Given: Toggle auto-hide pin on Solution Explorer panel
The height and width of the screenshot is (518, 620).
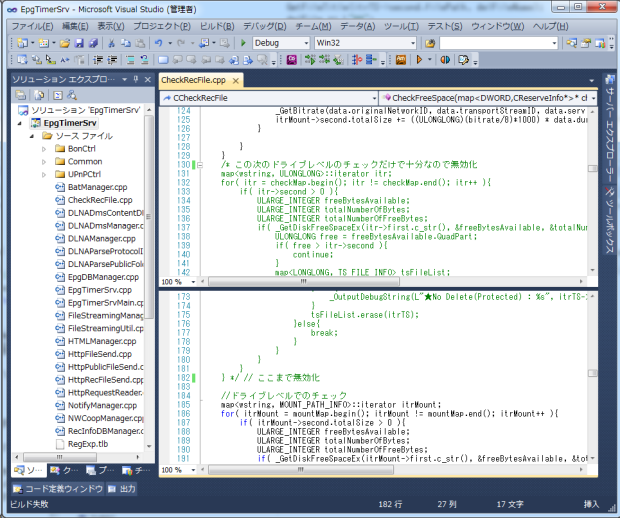Looking at the screenshot, I should coord(134,79).
